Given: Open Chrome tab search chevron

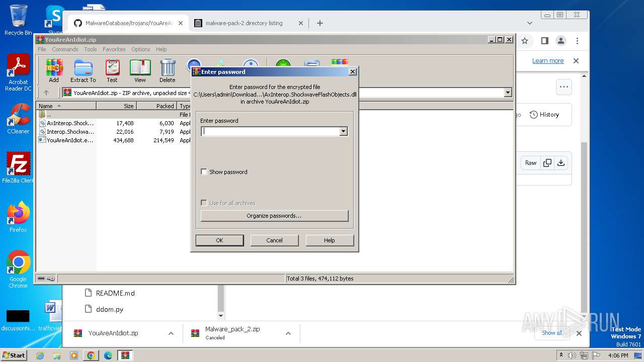Looking at the screenshot, I should (x=529, y=23).
